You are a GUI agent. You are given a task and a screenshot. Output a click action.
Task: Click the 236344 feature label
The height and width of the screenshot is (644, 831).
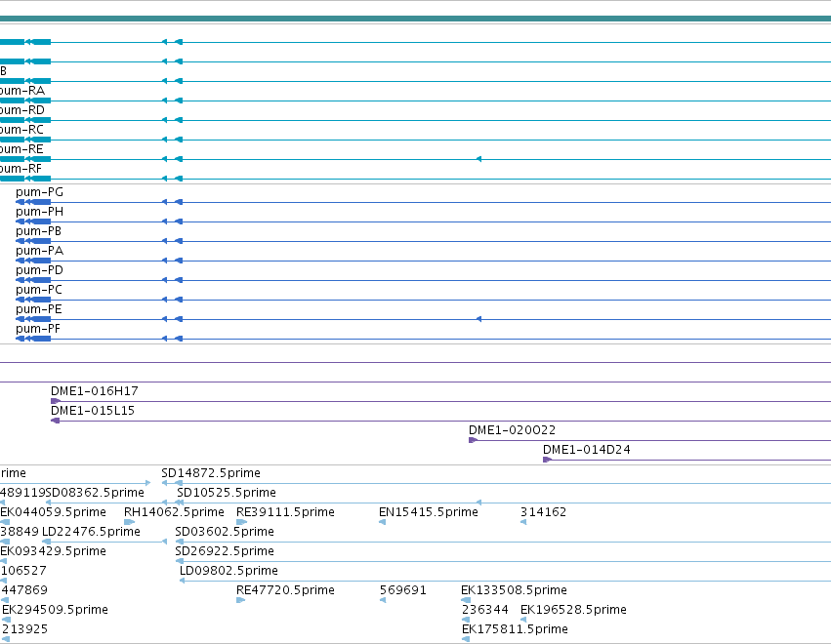click(485, 610)
